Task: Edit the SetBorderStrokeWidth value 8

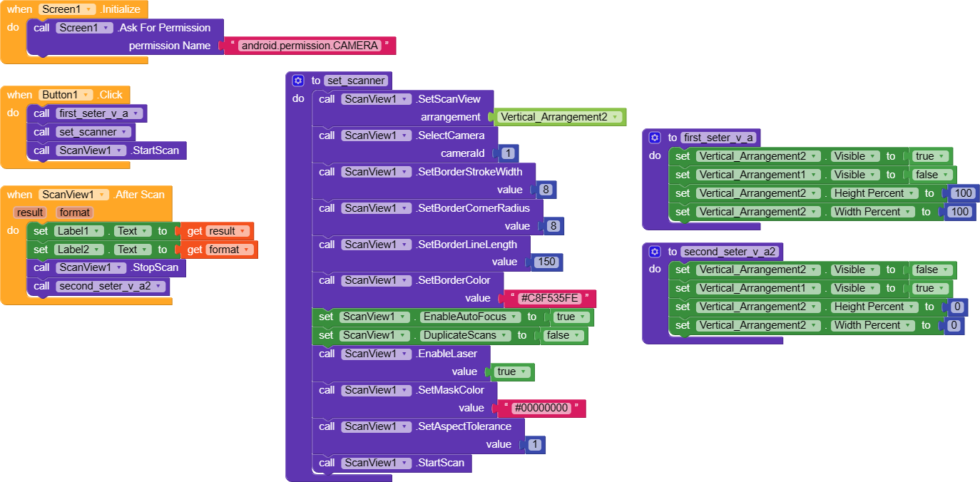Action: coord(546,190)
